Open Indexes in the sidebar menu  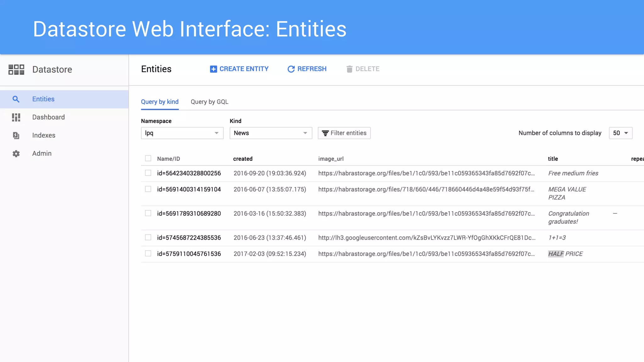pyautogui.click(x=64, y=135)
